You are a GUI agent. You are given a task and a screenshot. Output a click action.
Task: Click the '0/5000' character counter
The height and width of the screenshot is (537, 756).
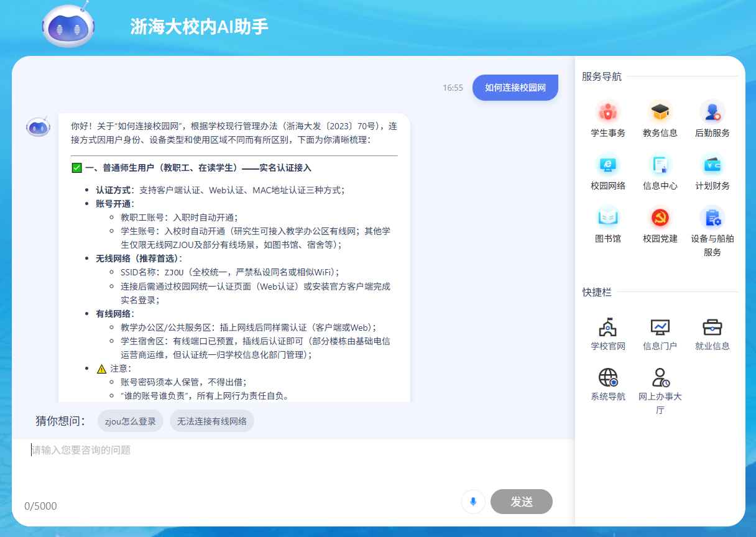point(40,506)
